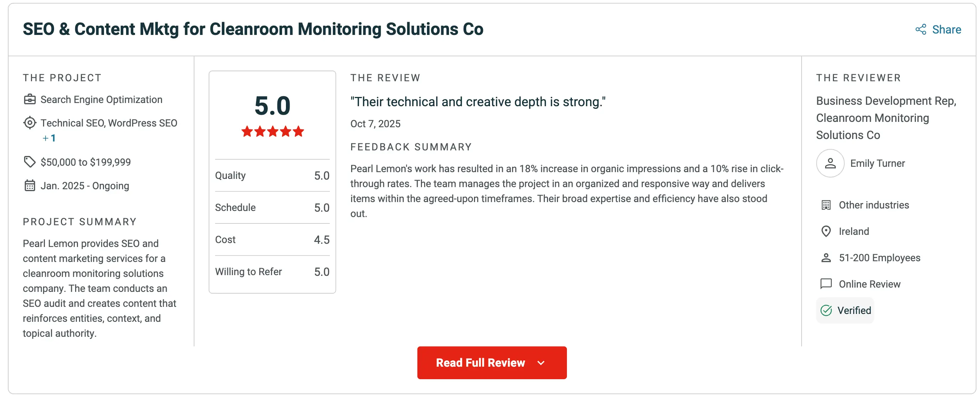
Task: Click Emily Turner's avatar icon
Action: [x=830, y=163]
